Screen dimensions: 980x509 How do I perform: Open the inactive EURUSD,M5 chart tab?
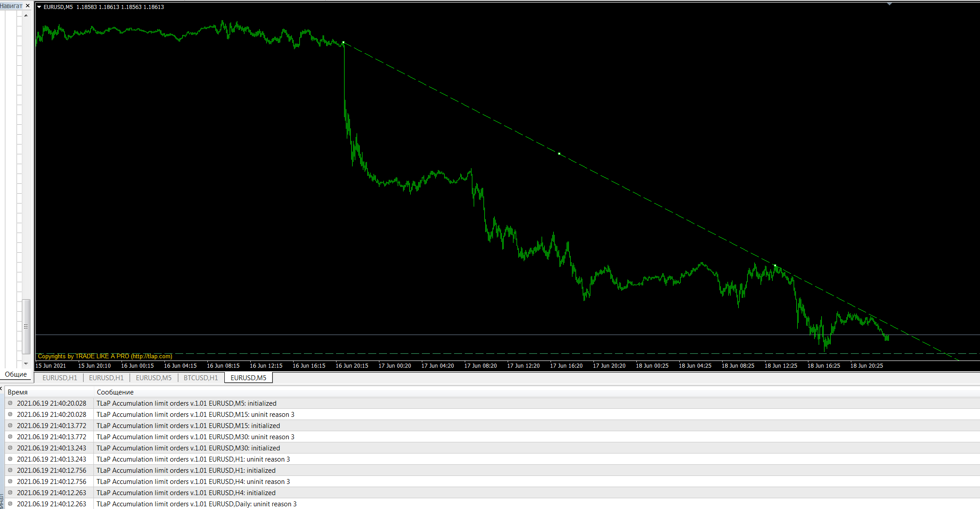click(153, 378)
